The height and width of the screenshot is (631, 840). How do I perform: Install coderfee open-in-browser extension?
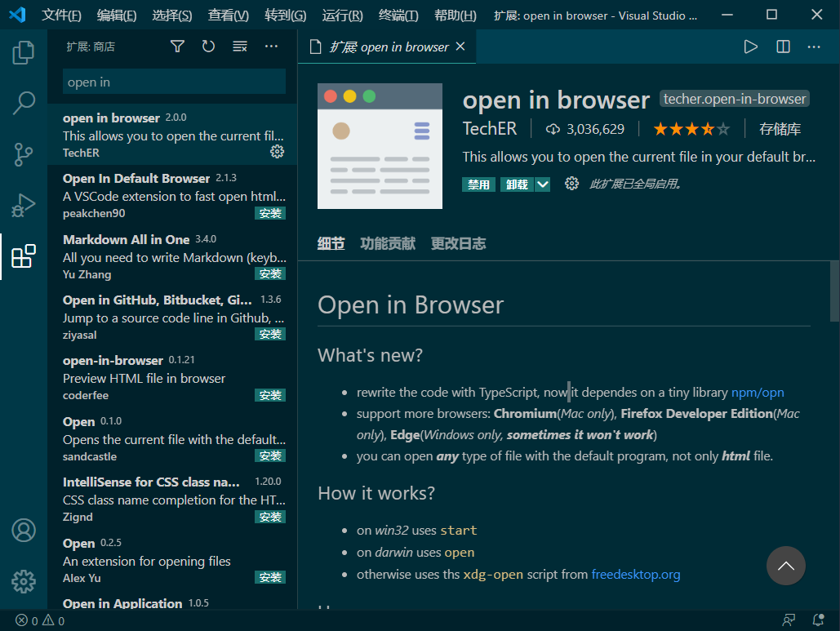(x=270, y=395)
